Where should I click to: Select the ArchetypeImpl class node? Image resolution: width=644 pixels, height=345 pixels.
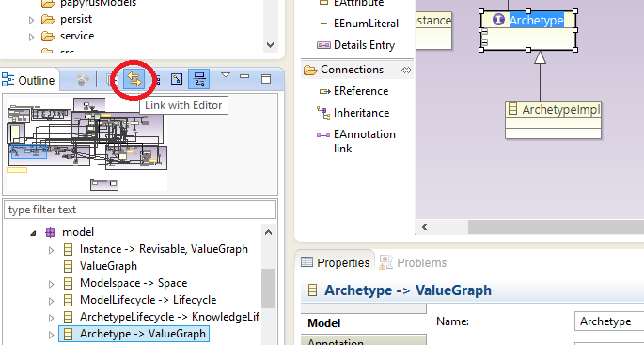click(x=553, y=119)
